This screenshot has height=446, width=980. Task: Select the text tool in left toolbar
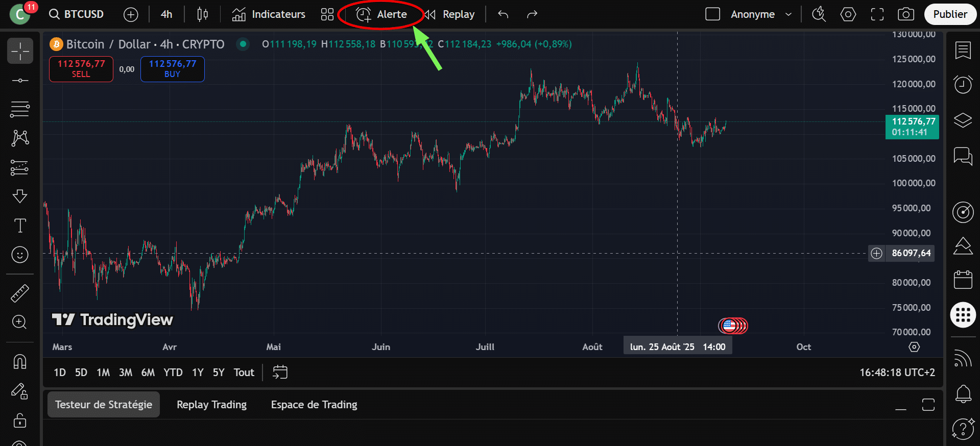(x=20, y=226)
